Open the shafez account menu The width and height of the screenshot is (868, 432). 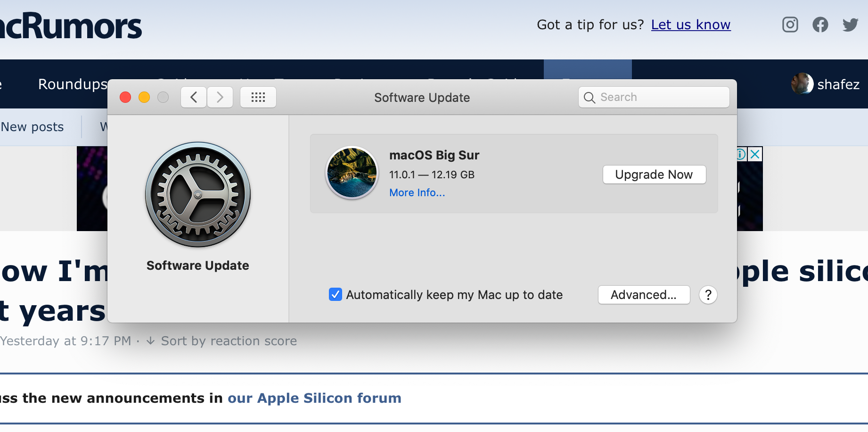(827, 84)
